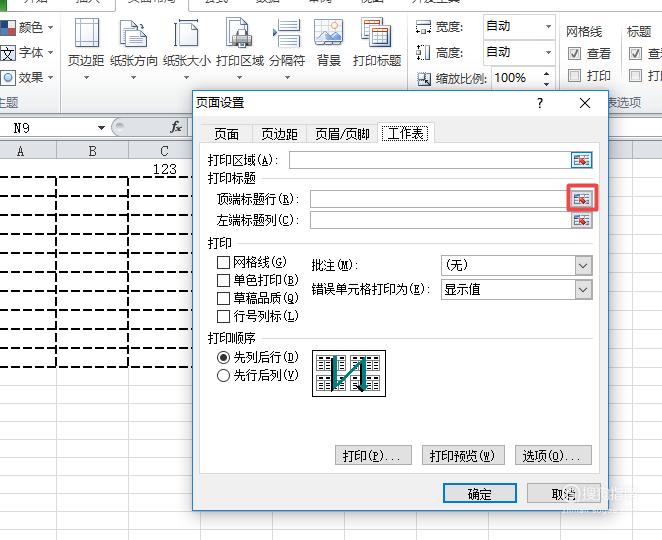Click the 顶端标题行(R) input field
662x540 pixels.
440,198
